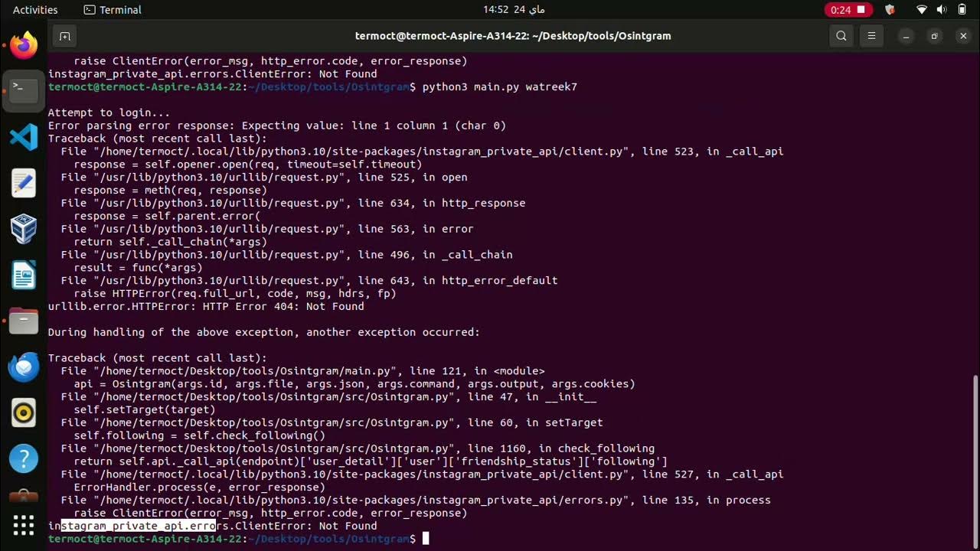Click 'return self.api._call_api(endpoint)' line
Viewport: 980px width, 551px height.
click(371, 461)
